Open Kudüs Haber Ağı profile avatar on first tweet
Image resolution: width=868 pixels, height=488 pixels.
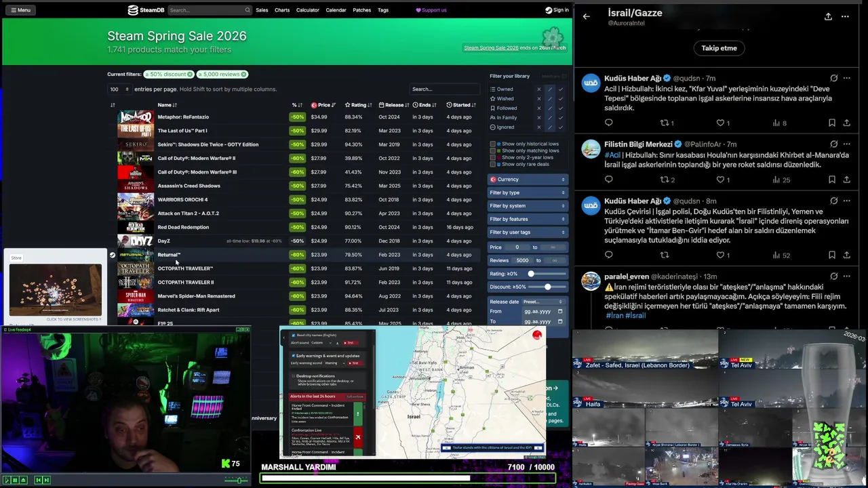pos(591,83)
